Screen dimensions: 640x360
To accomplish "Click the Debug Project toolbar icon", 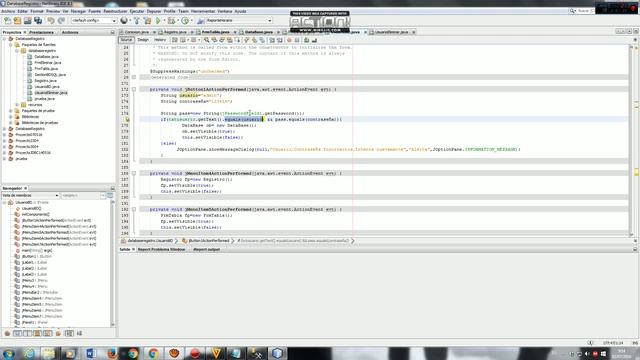I will point(171,20).
